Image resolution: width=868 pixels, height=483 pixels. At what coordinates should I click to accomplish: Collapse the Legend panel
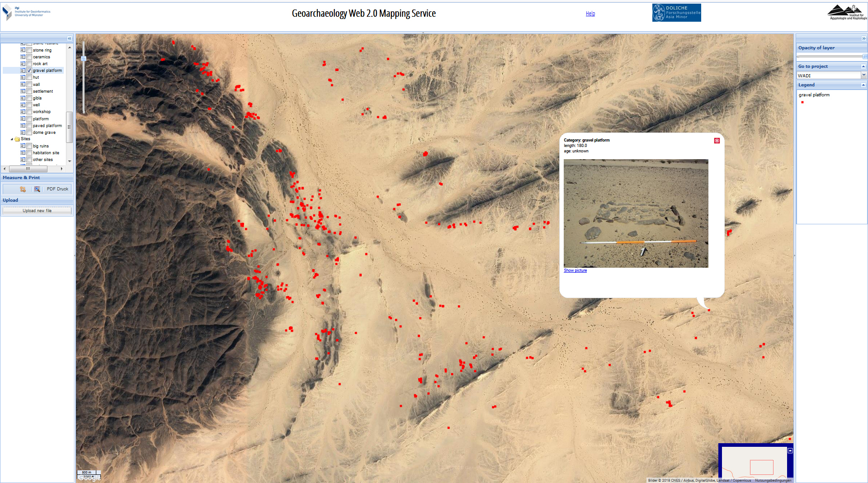click(863, 85)
